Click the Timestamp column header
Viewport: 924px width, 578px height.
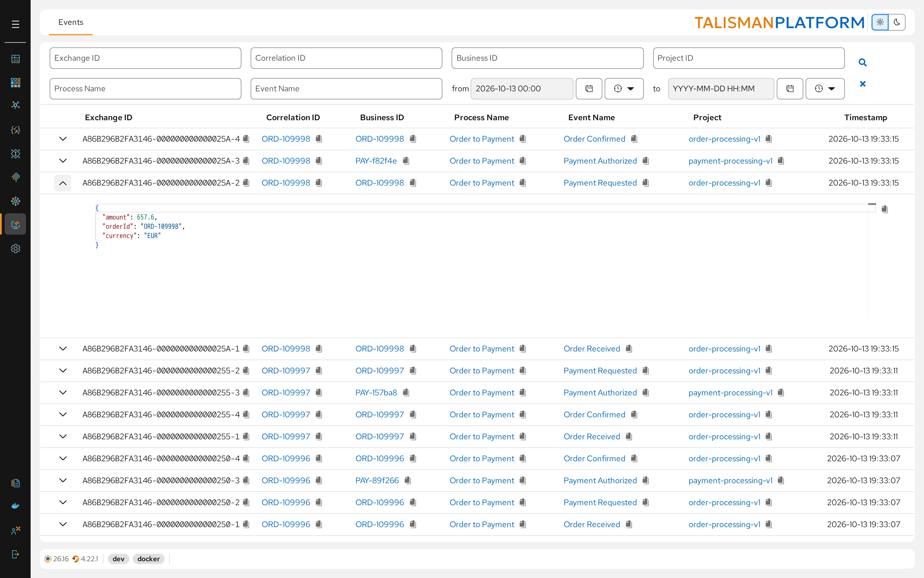tap(865, 117)
